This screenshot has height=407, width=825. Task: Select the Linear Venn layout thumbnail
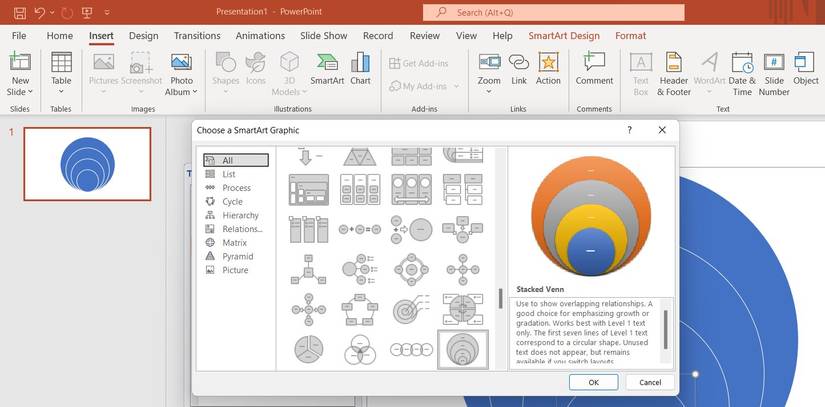411,350
